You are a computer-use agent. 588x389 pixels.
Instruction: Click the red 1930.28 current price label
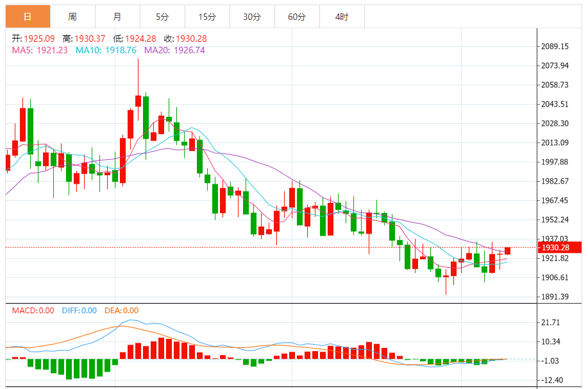coord(560,247)
